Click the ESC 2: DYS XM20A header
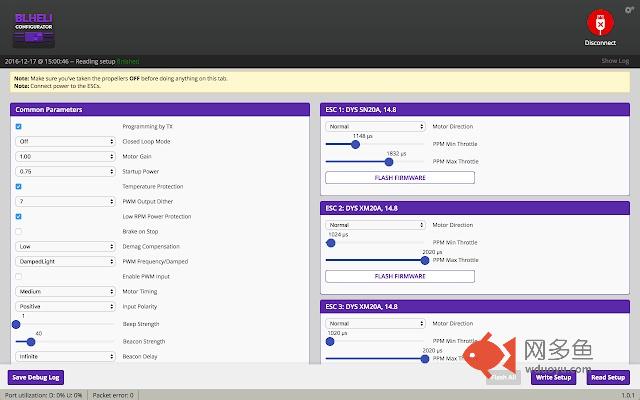This screenshot has width=640, height=400. pos(475,208)
